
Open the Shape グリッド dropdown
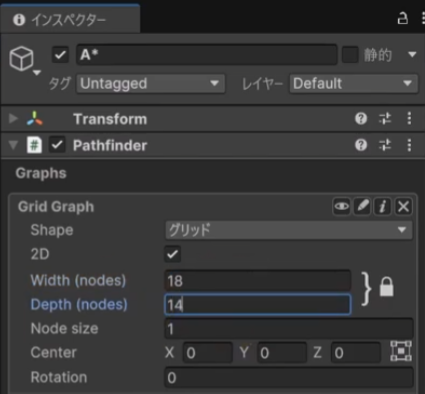289,230
